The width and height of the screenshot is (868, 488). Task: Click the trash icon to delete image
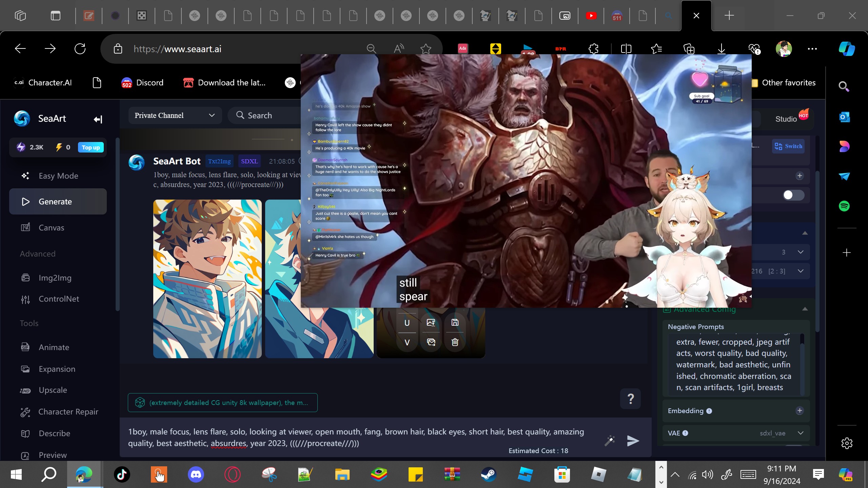tap(455, 342)
